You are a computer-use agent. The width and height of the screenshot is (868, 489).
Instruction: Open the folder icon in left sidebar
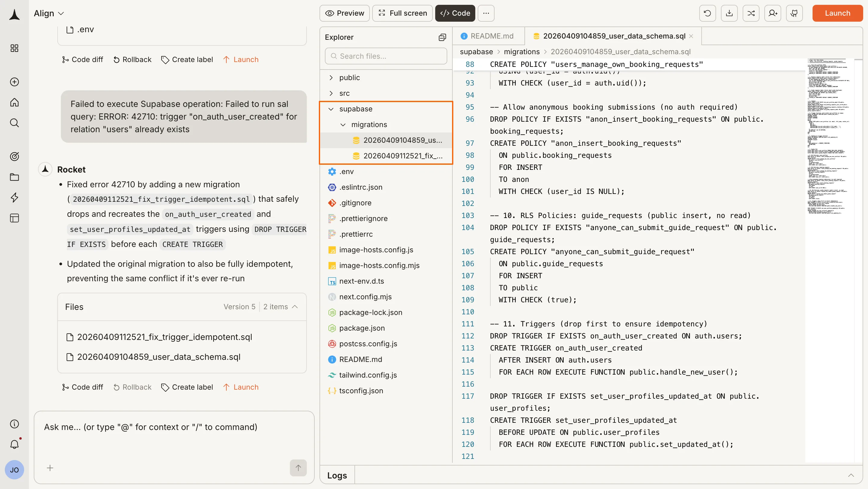[14, 177]
